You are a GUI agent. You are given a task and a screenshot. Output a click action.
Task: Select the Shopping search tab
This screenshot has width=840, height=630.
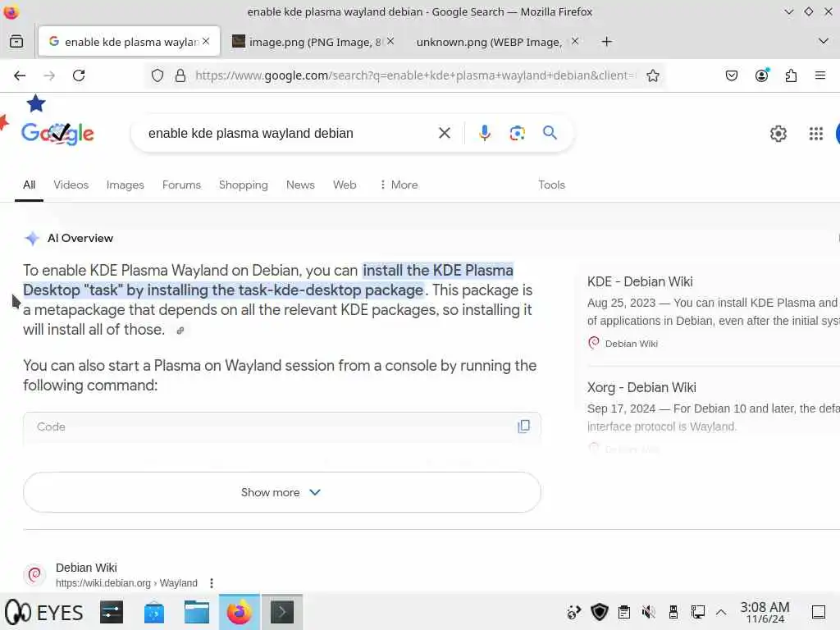tap(243, 185)
